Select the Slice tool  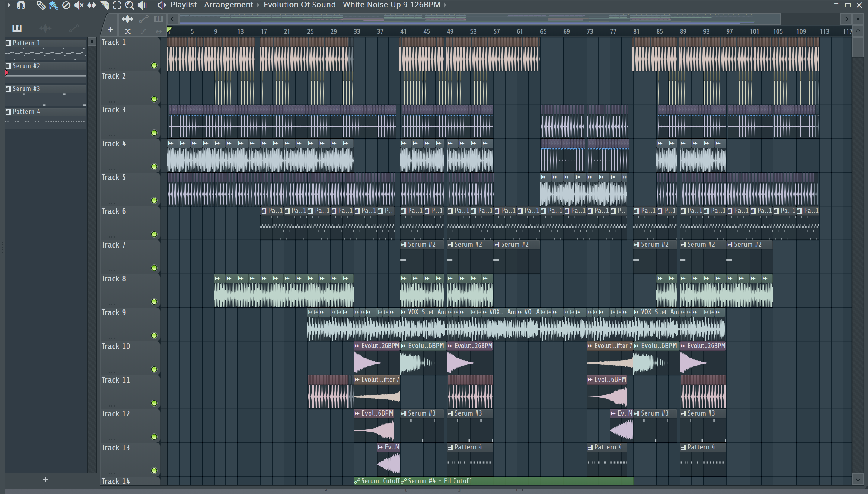click(x=104, y=5)
